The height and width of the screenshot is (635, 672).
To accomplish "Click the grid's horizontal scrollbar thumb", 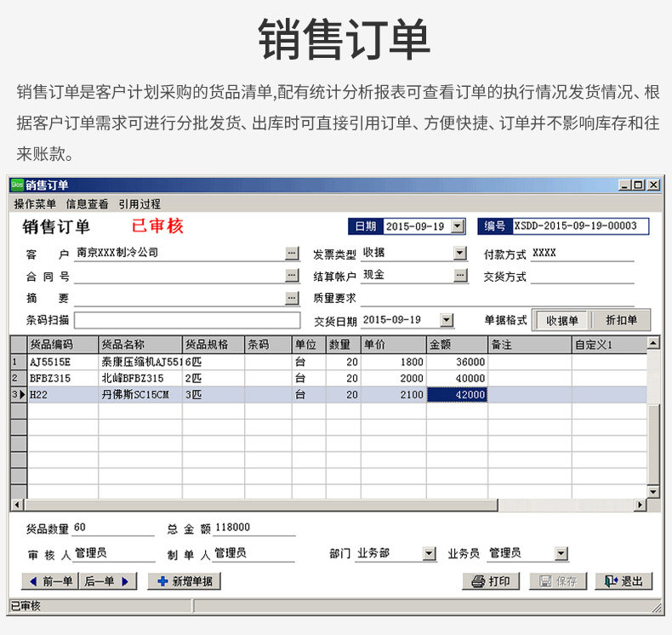I will click(261, 505).
